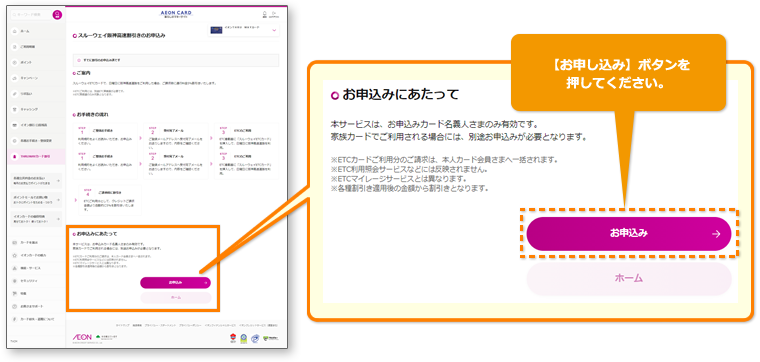Open カード紛失・盗難について in the sidebar
Screen dimensions: 760x362
point(36,319)
